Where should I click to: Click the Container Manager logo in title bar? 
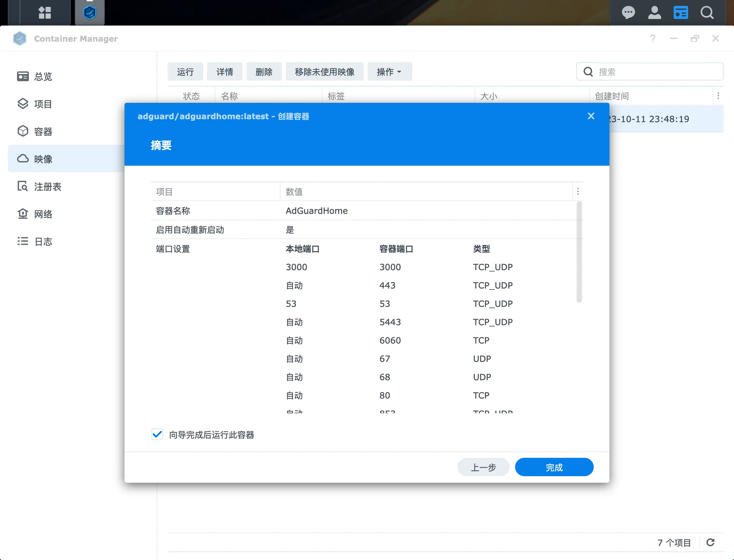pyautogui.click(x=20, y=39)
